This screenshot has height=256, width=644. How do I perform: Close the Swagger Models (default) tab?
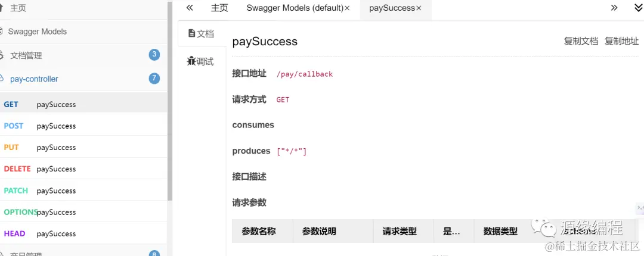[x=347, y=8]
